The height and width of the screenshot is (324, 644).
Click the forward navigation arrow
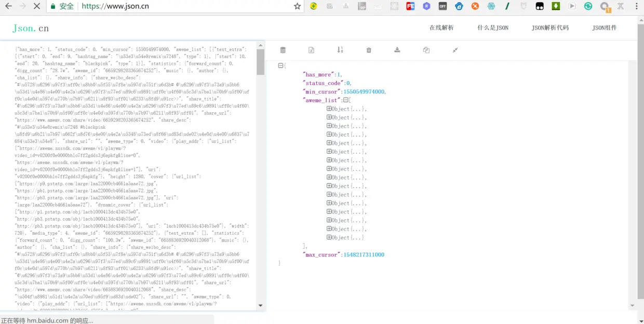point(22,6)
